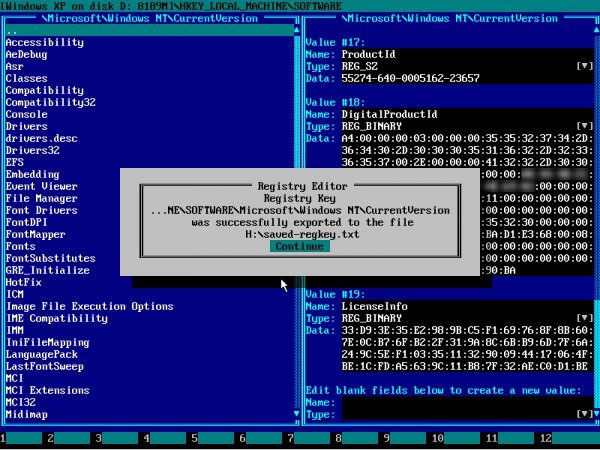This screenshot has width=600, height=450.
Task: Edit the ProductId data field
Action: [467, 78]
